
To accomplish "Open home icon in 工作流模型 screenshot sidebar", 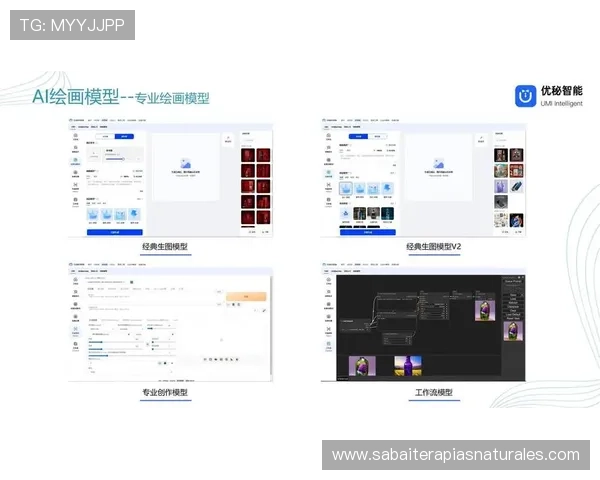I will click(x=328, y=281).
